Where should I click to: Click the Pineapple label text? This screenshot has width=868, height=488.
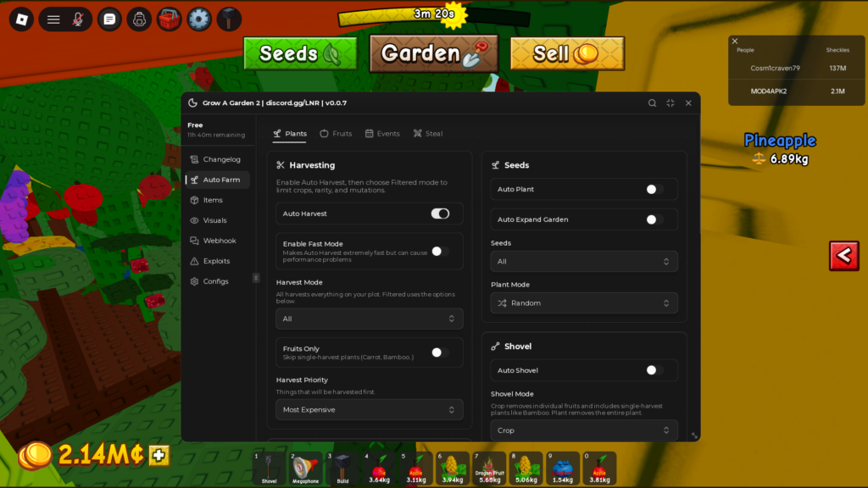(x=780, y=141)
